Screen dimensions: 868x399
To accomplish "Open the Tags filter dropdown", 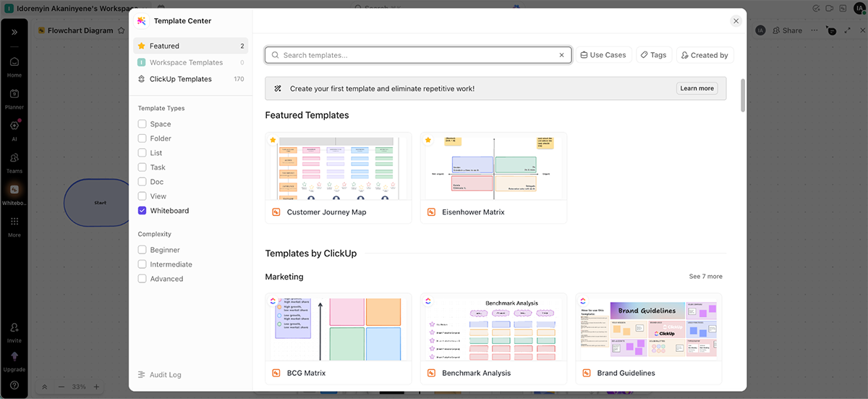I will [654, 55].
